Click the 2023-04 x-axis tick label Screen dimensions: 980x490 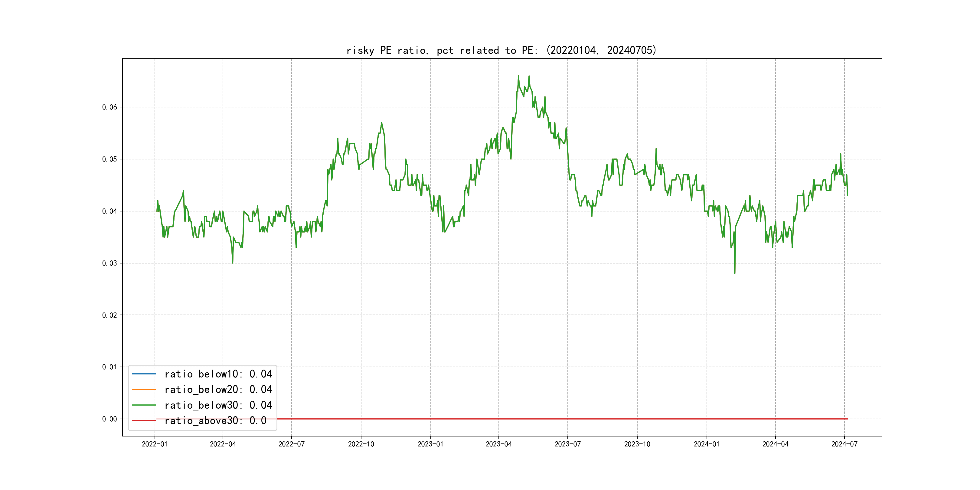(x=498, y=444)
